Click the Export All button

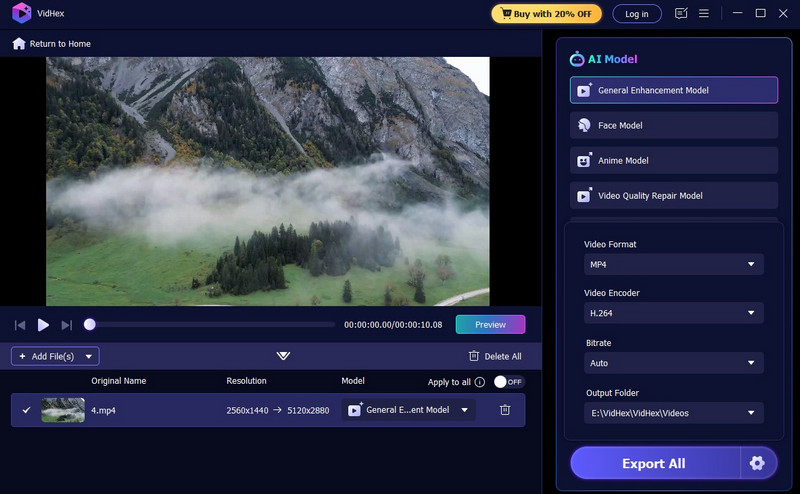[x=654, y=463]
